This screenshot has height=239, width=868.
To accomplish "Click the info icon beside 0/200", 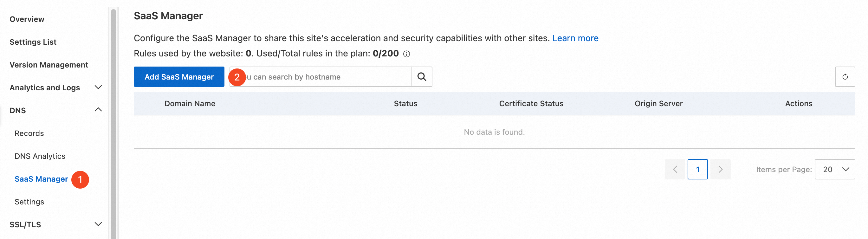I will [407, 54].
